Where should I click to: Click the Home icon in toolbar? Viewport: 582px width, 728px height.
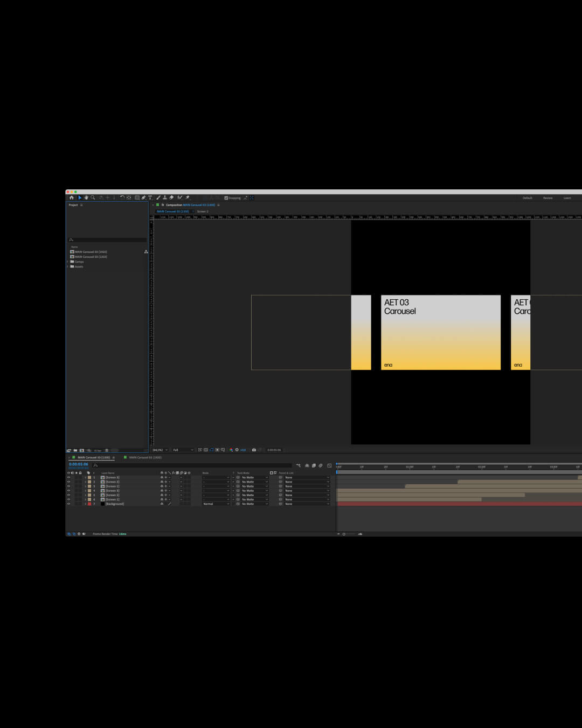click(71, 197)
